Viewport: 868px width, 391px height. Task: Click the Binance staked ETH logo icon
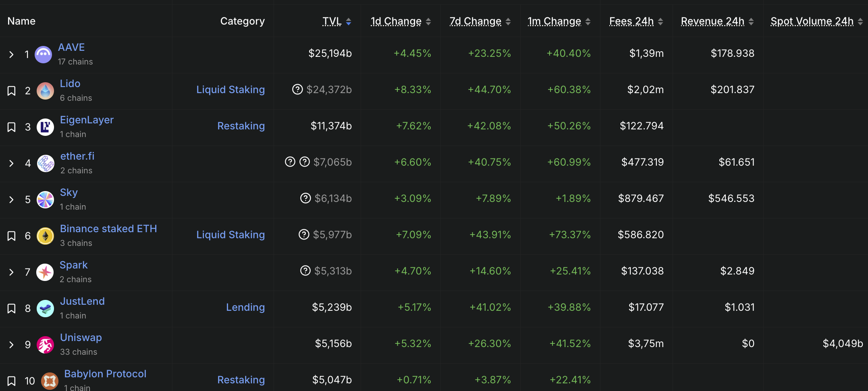(x=45, y=236)
